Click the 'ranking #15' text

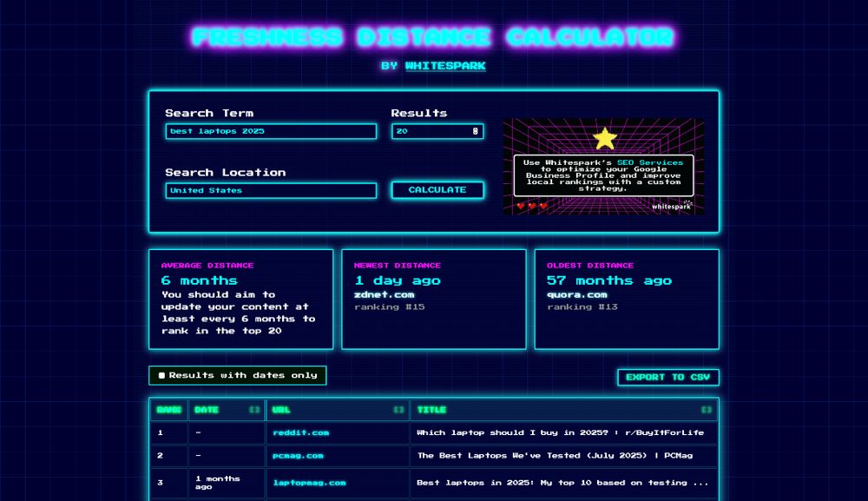(x=390, y=307)
